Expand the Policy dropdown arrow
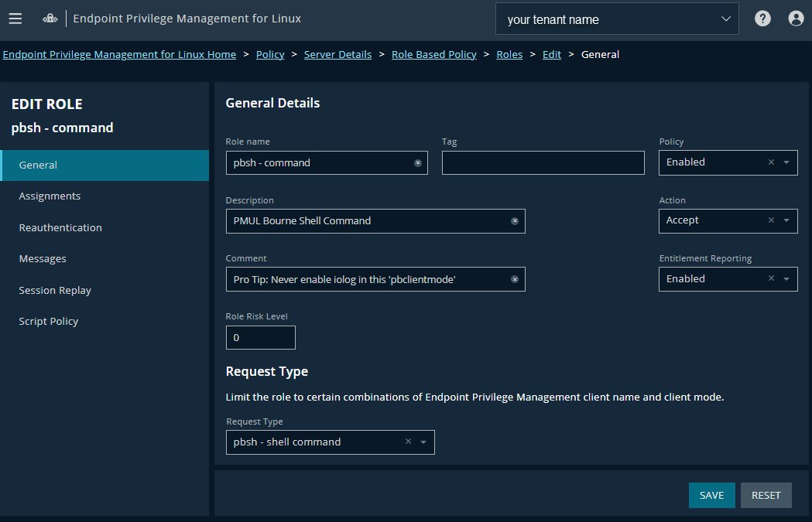812x522 pixels. pos(786,162)
